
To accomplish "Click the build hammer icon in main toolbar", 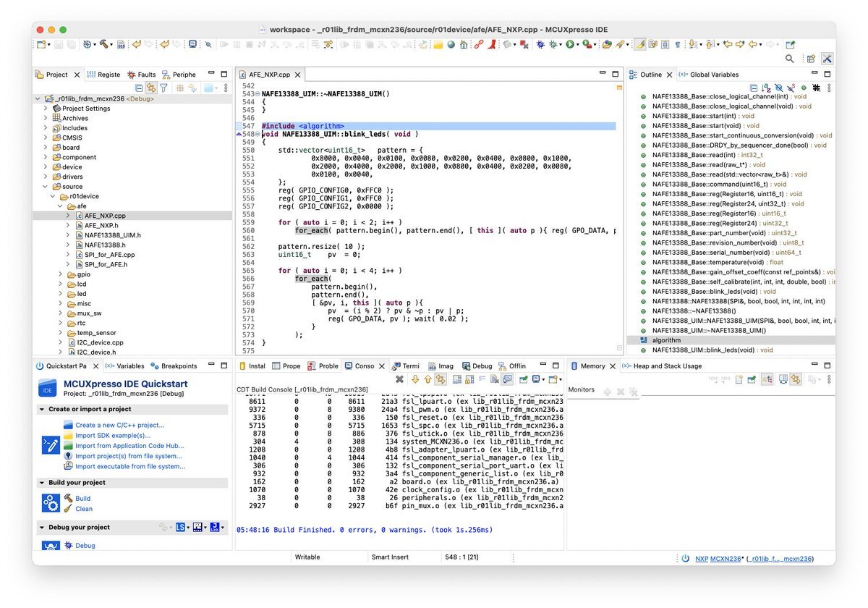I will coord(103,44).
